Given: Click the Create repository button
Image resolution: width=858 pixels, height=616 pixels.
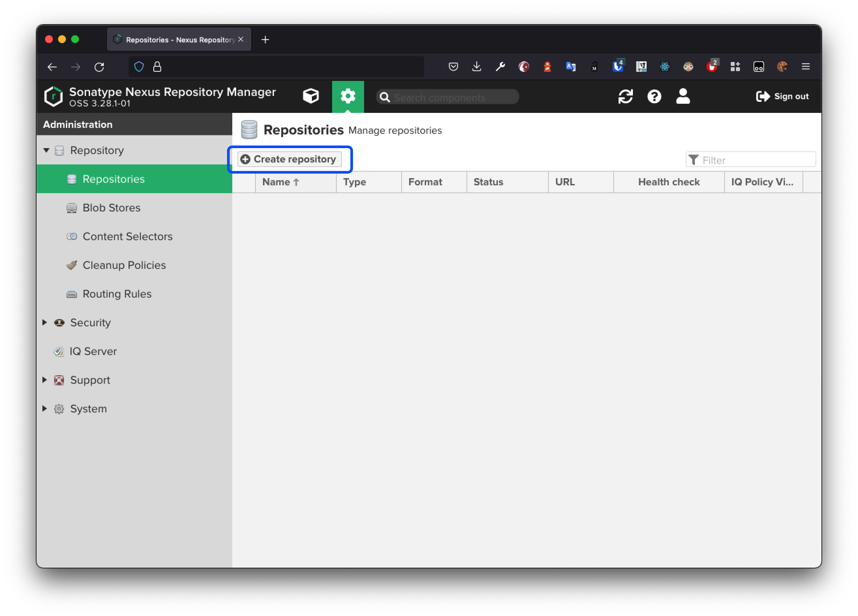Looking at the screenshot, I should 289,159.
